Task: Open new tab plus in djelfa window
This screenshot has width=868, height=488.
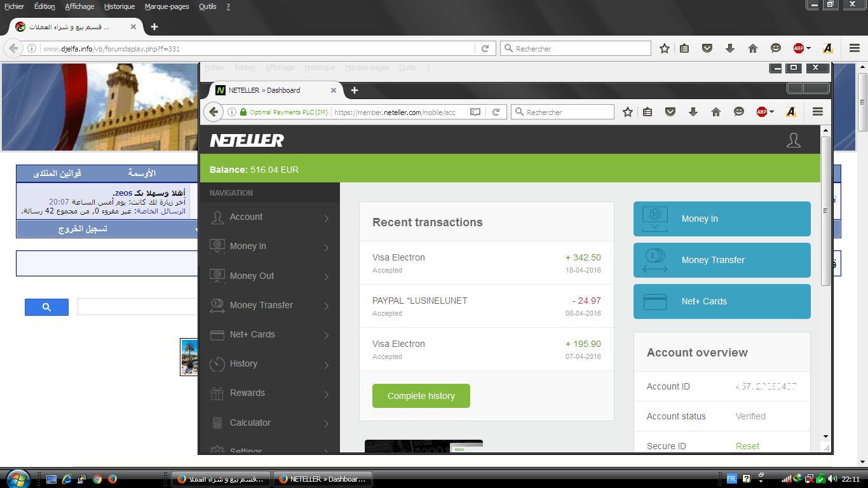Action: 154,27
